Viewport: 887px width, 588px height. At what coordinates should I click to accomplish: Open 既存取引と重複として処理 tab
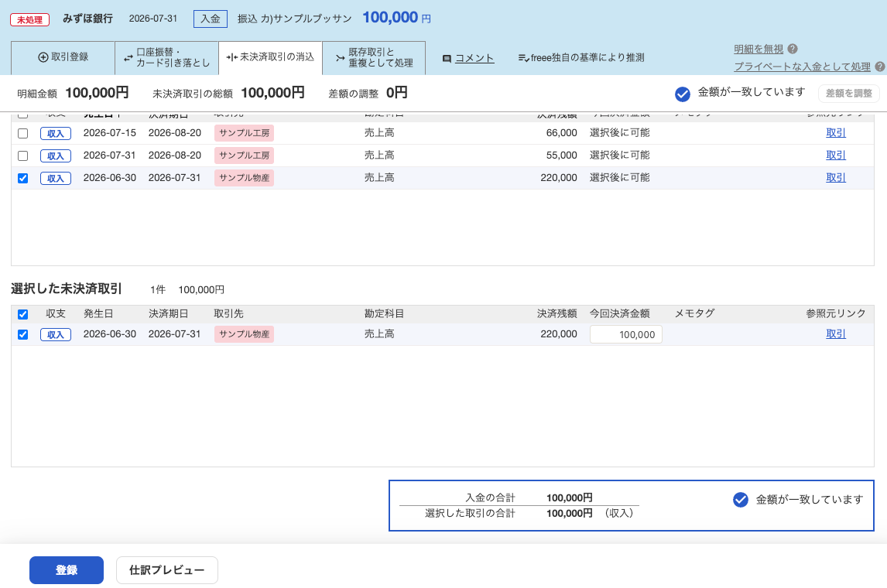pos(374,58)
